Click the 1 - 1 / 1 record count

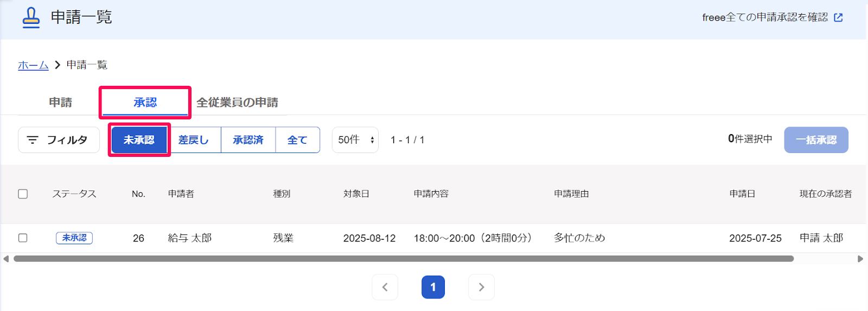coord(407,140)
